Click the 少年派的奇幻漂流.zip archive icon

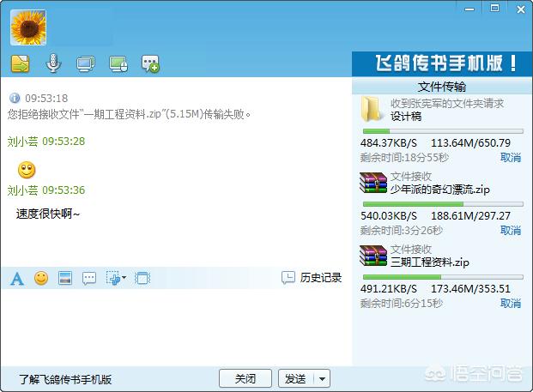[373, 183]
